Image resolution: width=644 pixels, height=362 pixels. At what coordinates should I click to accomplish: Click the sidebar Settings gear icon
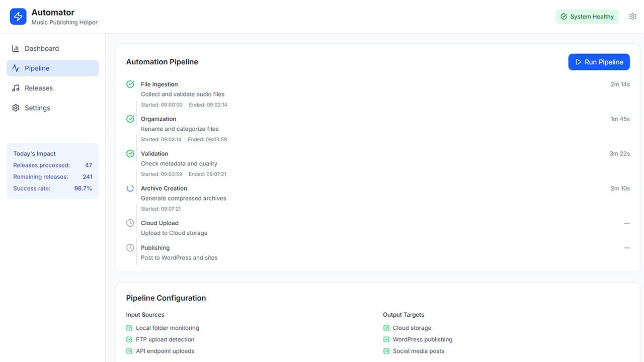pos(16,108)
